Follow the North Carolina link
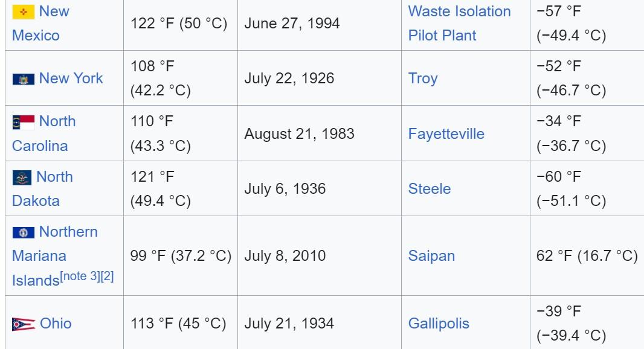 (43, 133)
